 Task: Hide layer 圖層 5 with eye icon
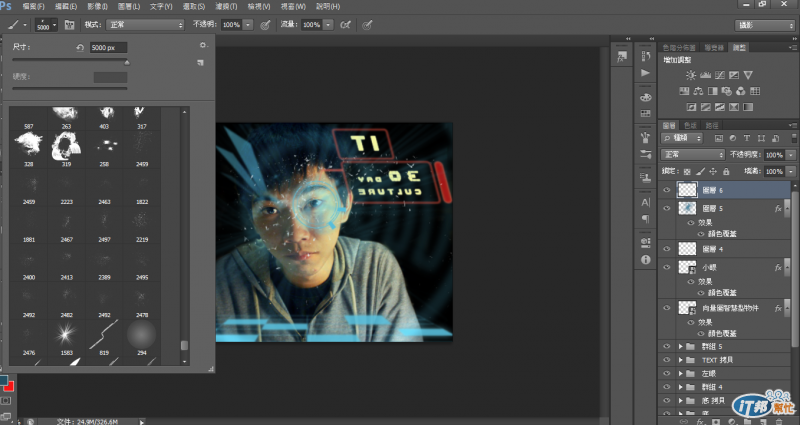[x=666, y=208]
